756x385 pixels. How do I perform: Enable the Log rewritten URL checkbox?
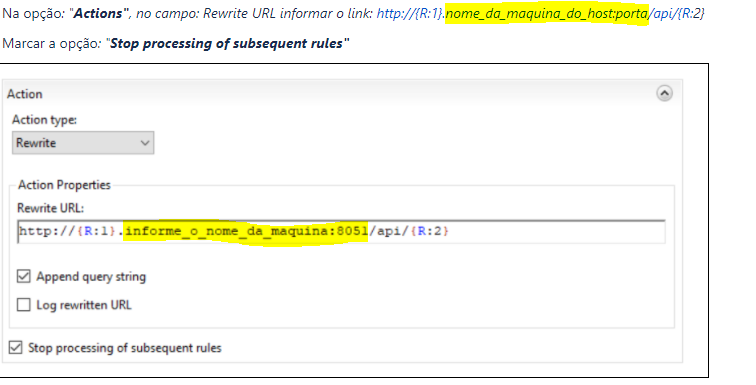click(x=24, y=305)
